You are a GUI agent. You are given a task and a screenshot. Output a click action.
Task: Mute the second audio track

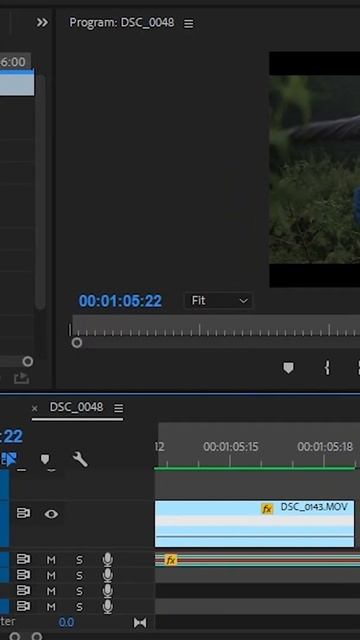[51, 576]
